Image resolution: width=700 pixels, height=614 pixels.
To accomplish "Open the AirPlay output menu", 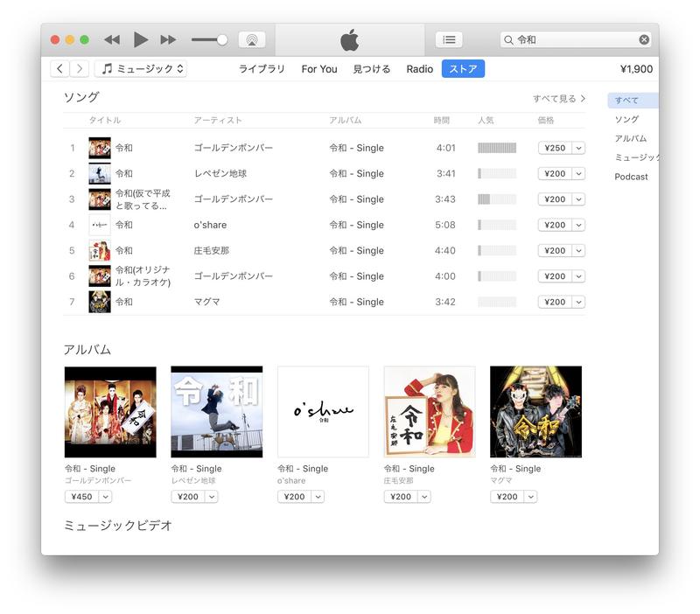I will tap(252, 39).
